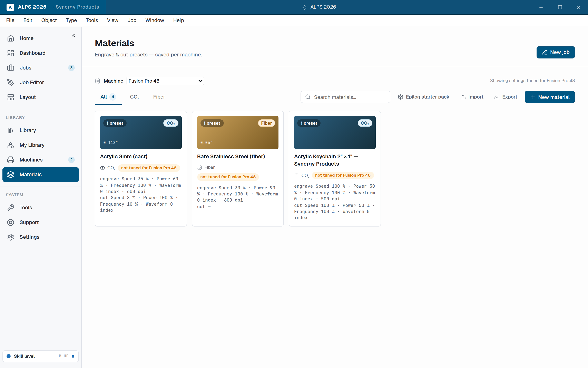The image size is (588, 368).
Task: Click 'not tuned' badge on Acrylic Keychain card
Action: pyautogui.click(x=343, y=175)
